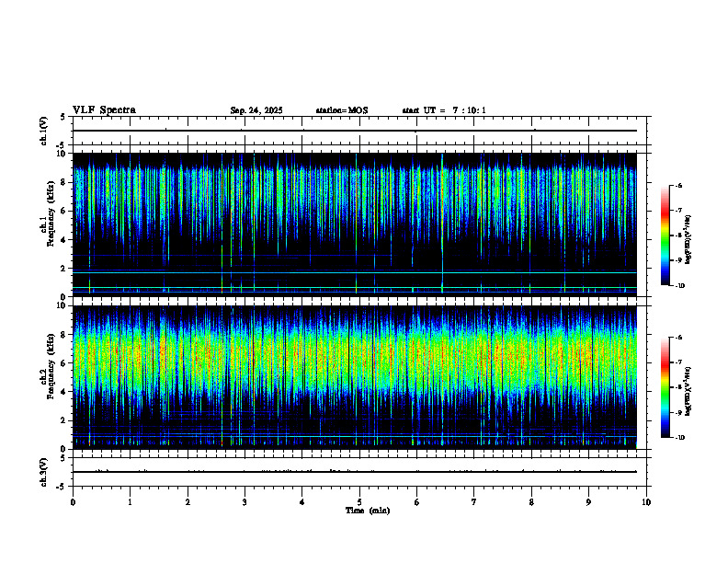Click the ch.1 color bar "log(PSD)" label

[688, 240]
